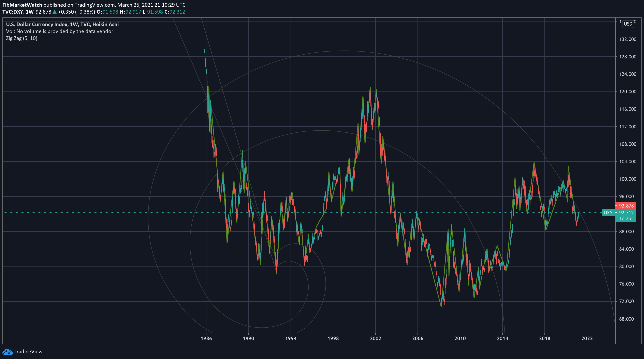Click the 116.000 price axis label
The height and width of the screenshot is (359, 644).
[628, 109]
